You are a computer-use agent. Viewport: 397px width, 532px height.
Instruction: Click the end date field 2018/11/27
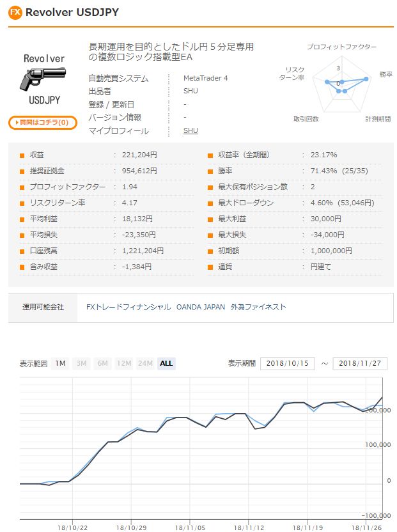click(359, 363)
